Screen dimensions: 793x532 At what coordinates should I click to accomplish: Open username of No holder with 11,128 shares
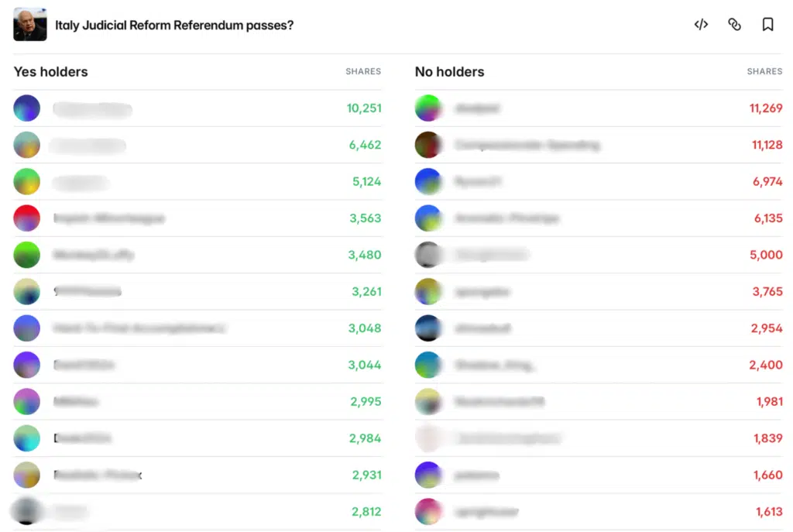[x=527, y=145]
